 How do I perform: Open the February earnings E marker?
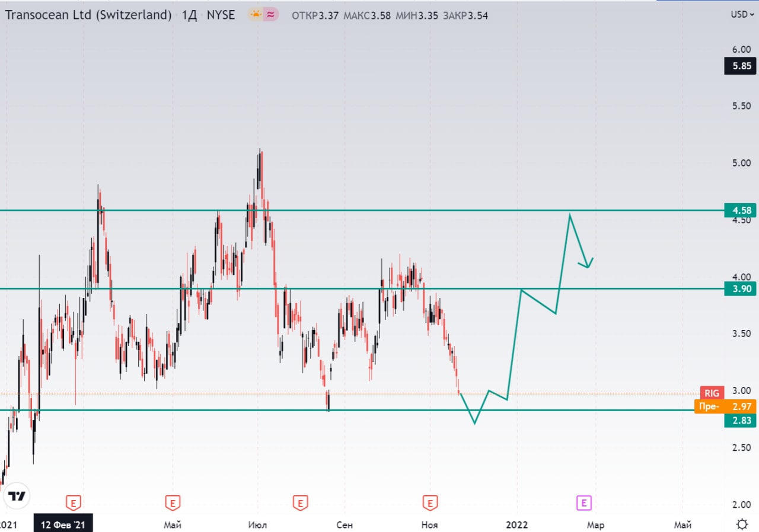(x=73, y=504)
